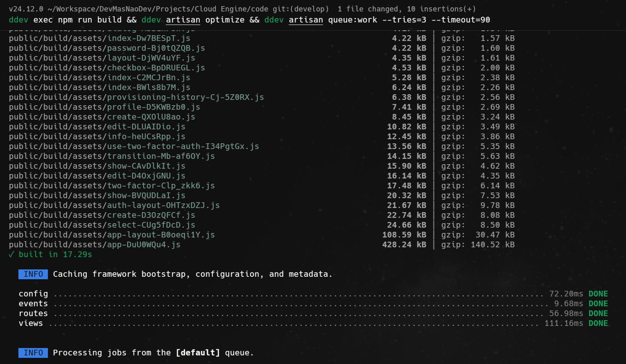
Task: Select the DONE label on routes row
Action: pos(598,313)
